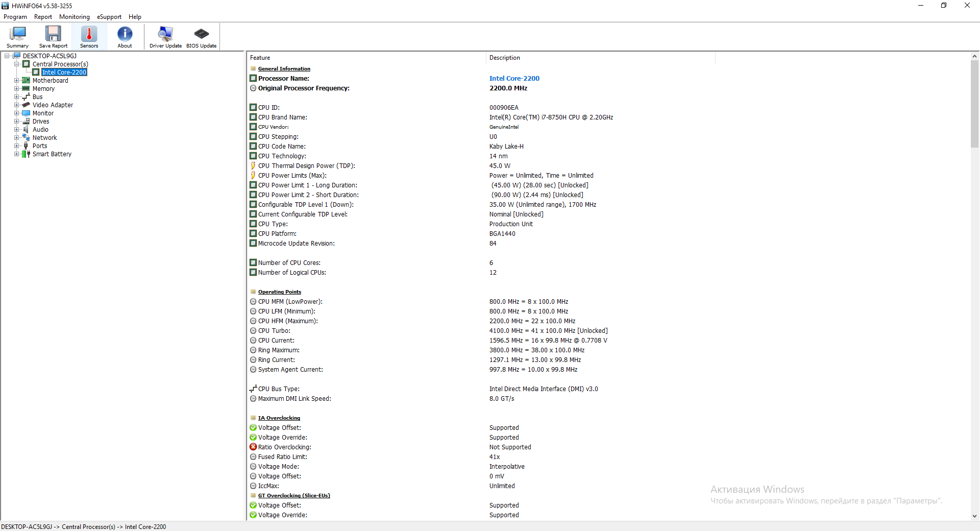Expand the Bus tree node

[17, 97]
